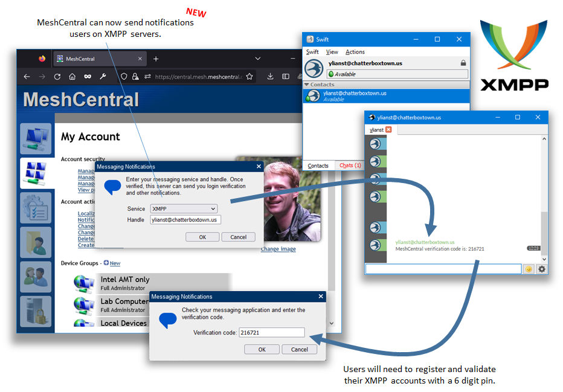Open Firefox's tab list dropdown arrow

click(x=258, y=58)
